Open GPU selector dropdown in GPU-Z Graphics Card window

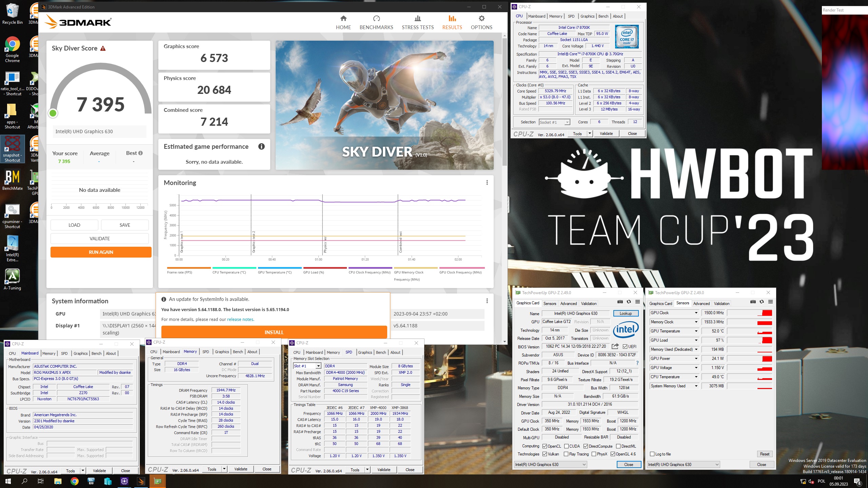[551, 465]
